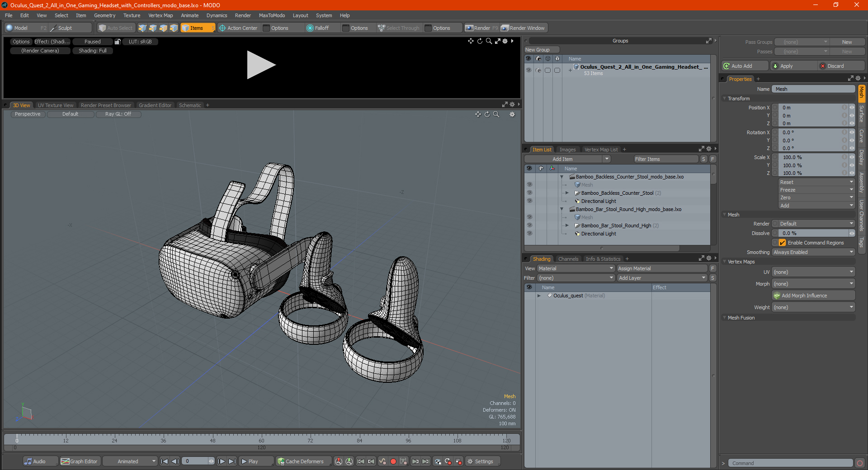Viewport: 868px width, 470px height.
Task: Click the Dissolve percentage slider
Action: (x=814, y=233)
